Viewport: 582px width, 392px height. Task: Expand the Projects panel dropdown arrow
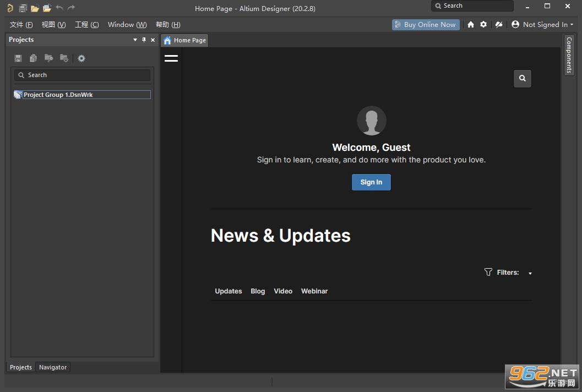[x=135, y=40]
